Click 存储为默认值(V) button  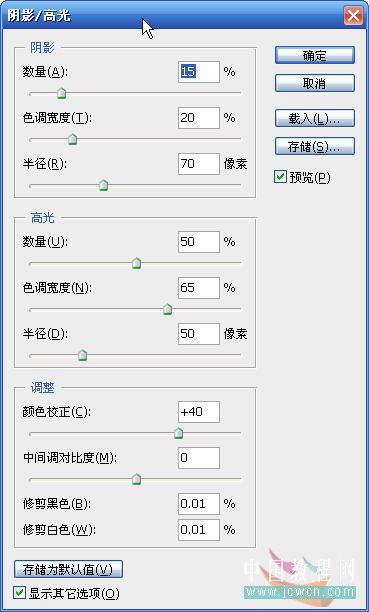click(x=68, y=569)
